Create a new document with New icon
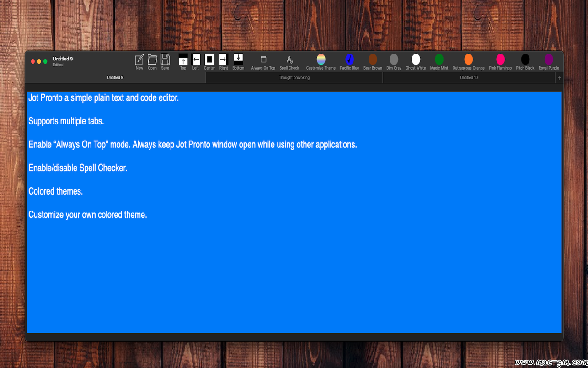588x368 pixels. tap(139, 60)
